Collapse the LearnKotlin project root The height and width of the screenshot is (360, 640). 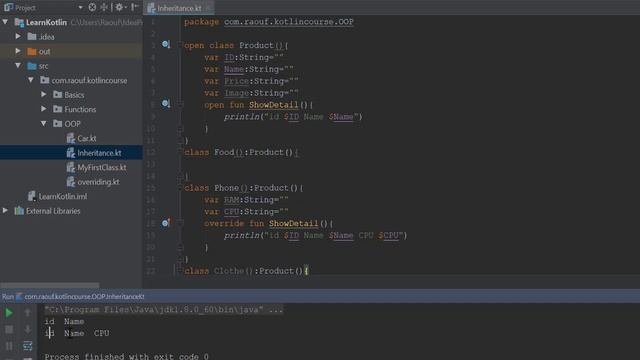[x=5, y=22]
